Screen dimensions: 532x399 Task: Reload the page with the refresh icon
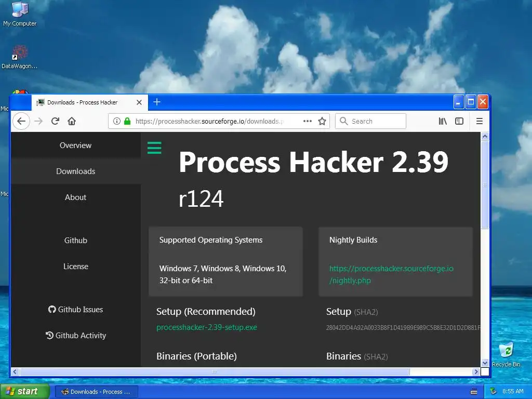tap(55, 121)
